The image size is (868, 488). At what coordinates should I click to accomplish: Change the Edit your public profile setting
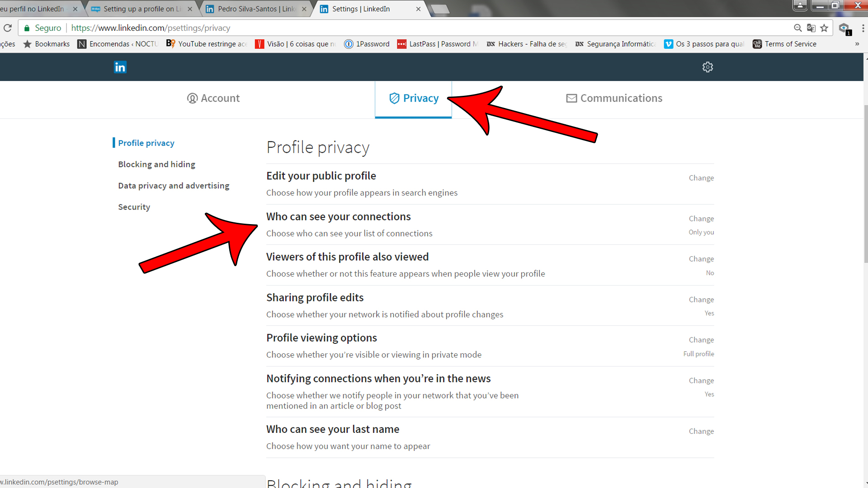(701, 178)
